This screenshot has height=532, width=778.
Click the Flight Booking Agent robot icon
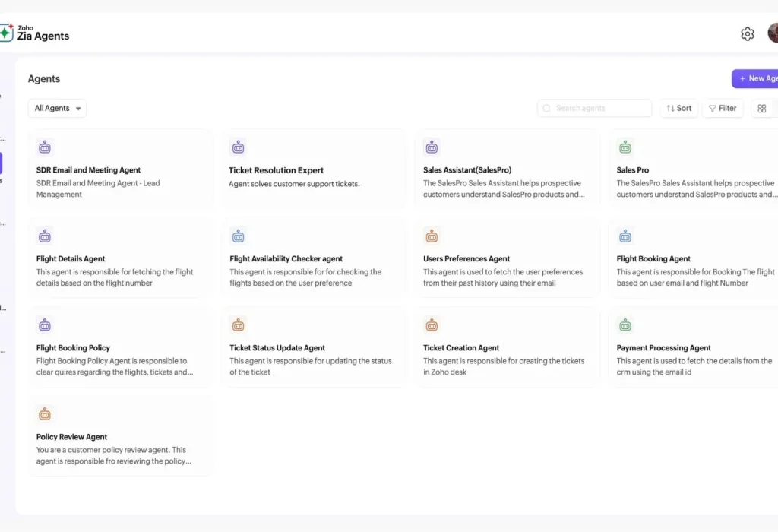pyautogui.click(x=625, y=236)
